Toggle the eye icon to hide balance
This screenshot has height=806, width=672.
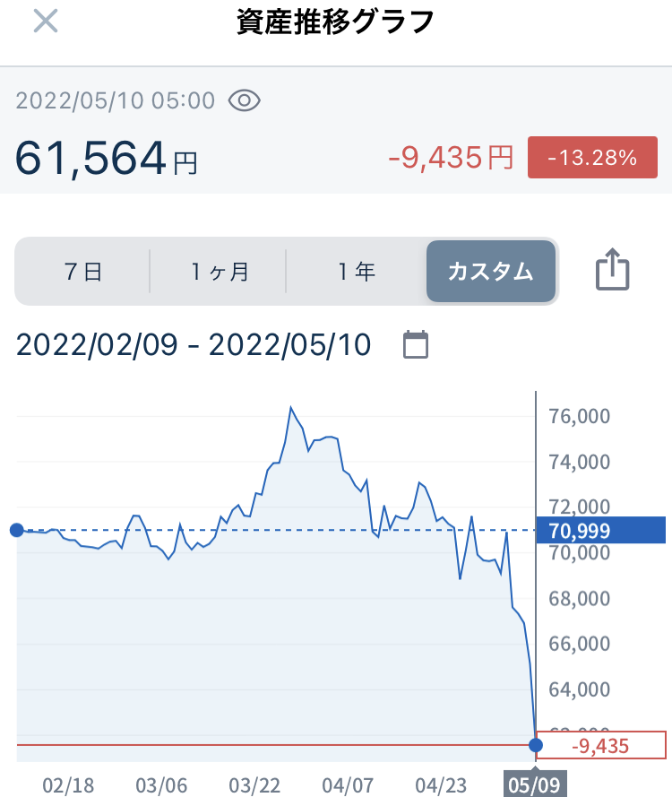244,100
